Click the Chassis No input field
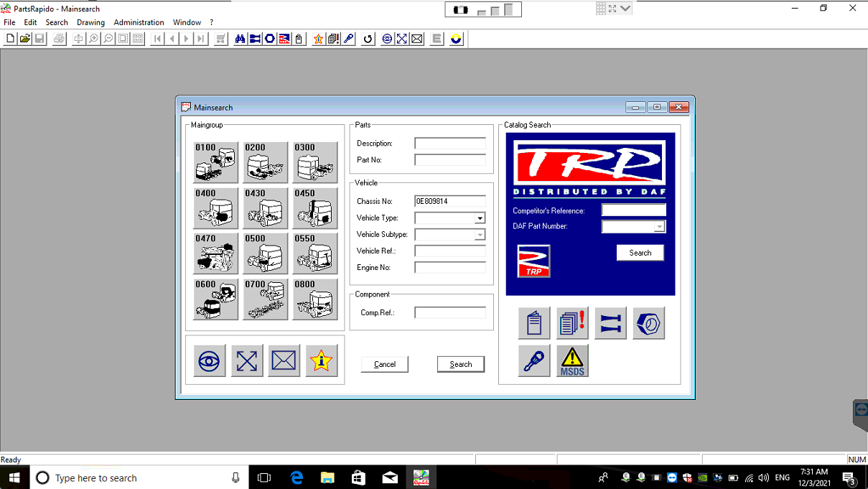 [449, 202]
